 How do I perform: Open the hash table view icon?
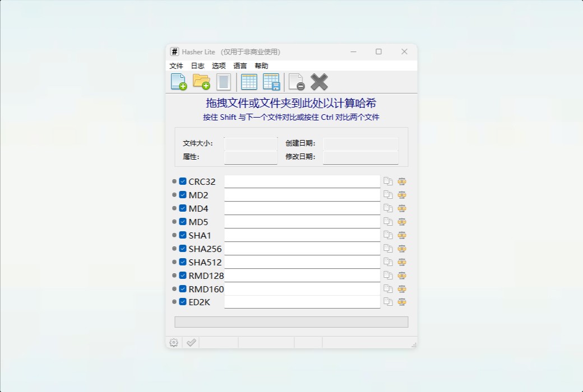click(x=248, y=81)
